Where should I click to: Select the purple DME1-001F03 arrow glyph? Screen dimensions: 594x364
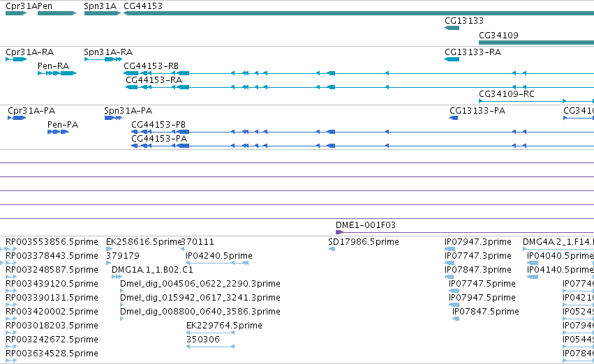click(339, 232)
